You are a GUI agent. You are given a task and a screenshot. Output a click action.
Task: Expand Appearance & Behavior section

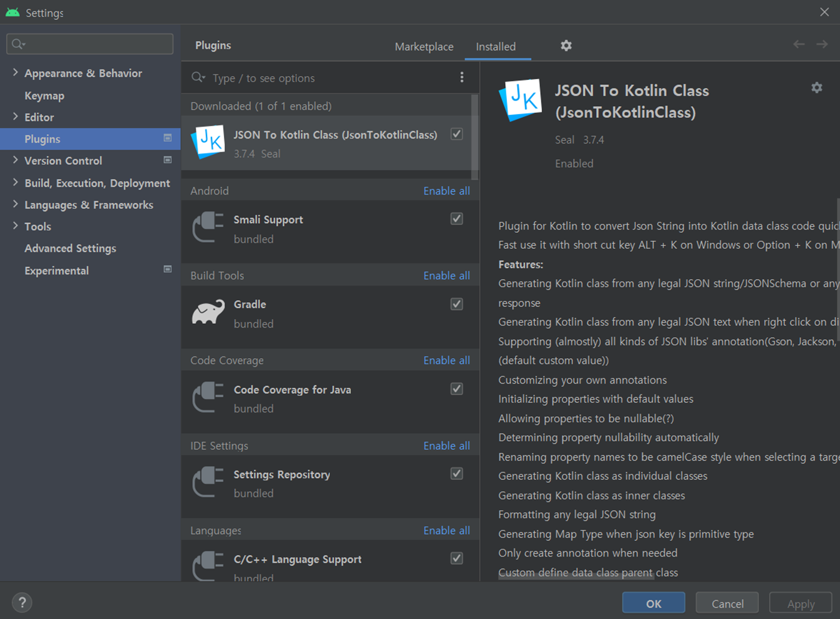tap(15, 72)
